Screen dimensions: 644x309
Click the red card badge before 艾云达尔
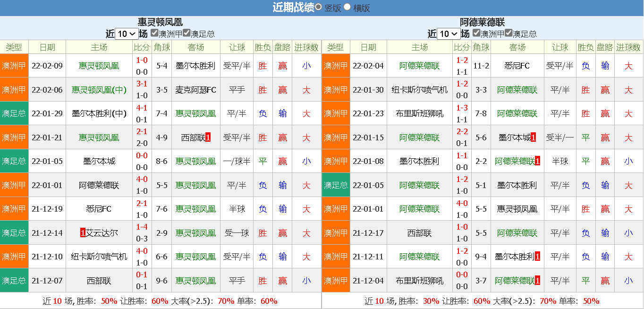tap(83, 233)
